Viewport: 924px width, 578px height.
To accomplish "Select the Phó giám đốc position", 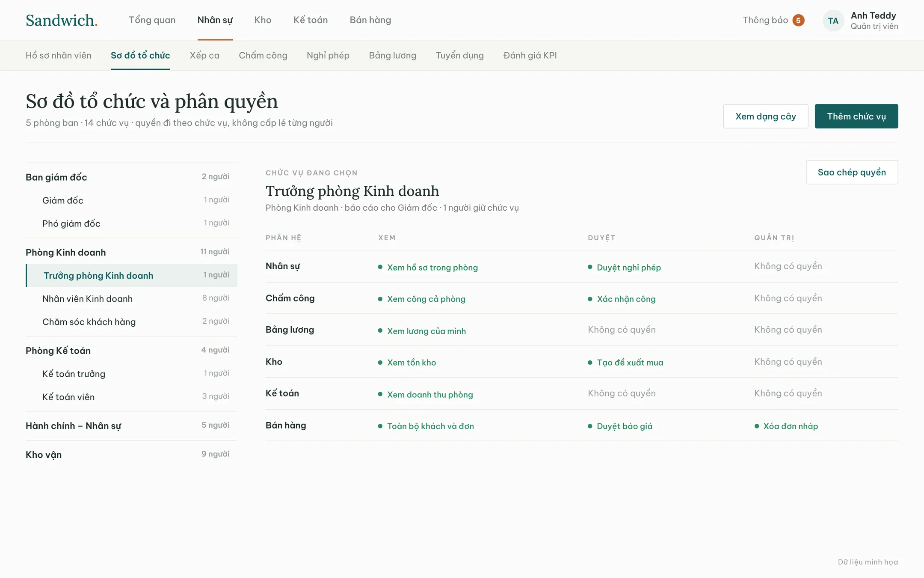I will pyautogui.click(x=131, y=223).
